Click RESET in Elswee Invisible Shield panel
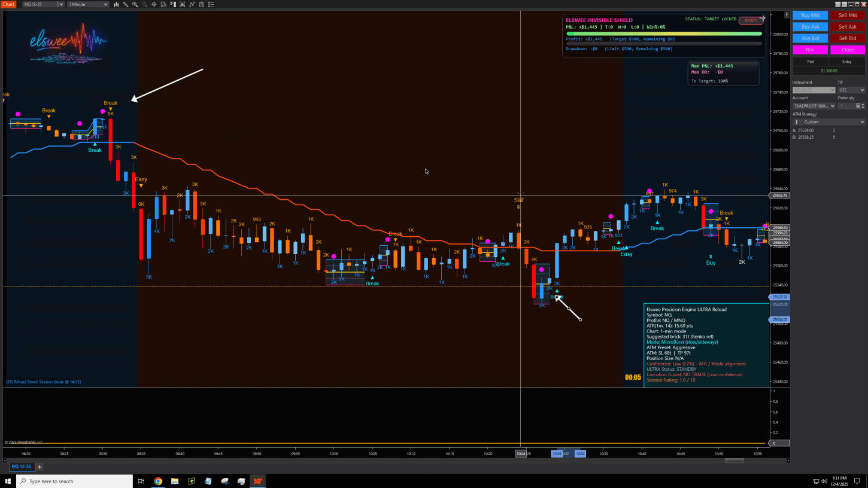 tap(751, 20)
